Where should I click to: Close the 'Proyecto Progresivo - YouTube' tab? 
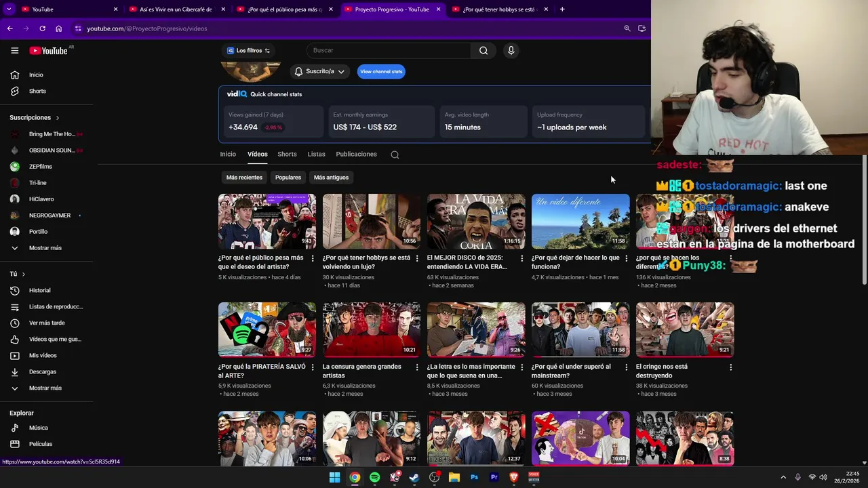click(438, 9)
